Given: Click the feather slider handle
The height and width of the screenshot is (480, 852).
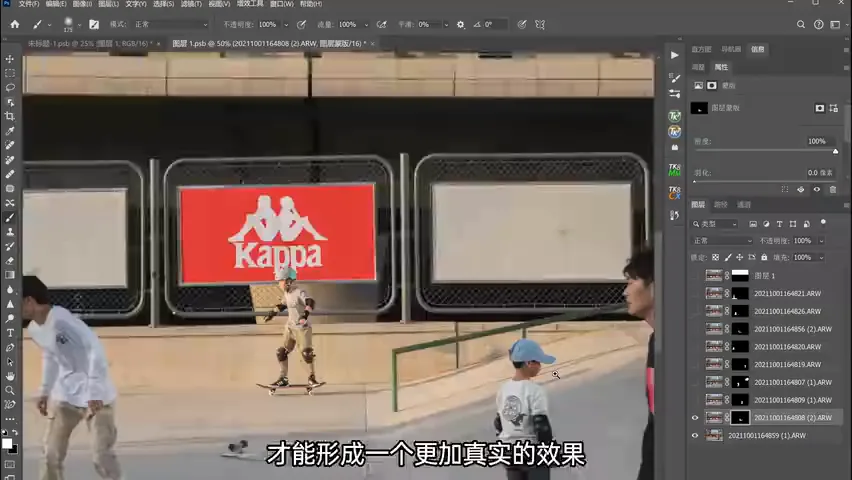Looking at the screenshot, I should click(x=695, y=182).
